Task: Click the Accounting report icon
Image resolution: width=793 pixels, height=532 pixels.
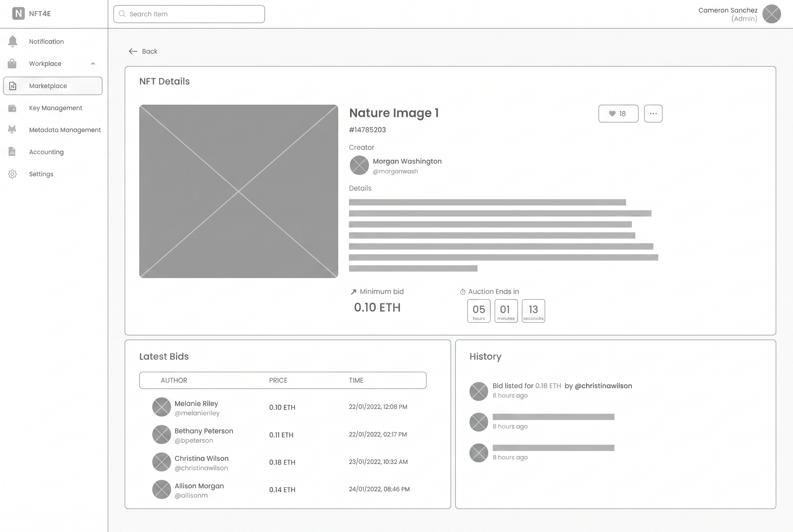Action: tap(12, 152)
